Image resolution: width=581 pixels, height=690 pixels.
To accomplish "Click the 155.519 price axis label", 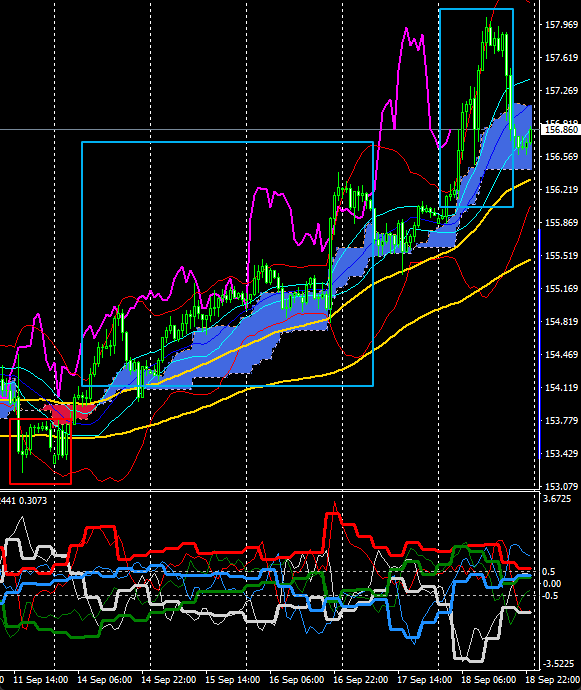I will (x=561, y=256).
